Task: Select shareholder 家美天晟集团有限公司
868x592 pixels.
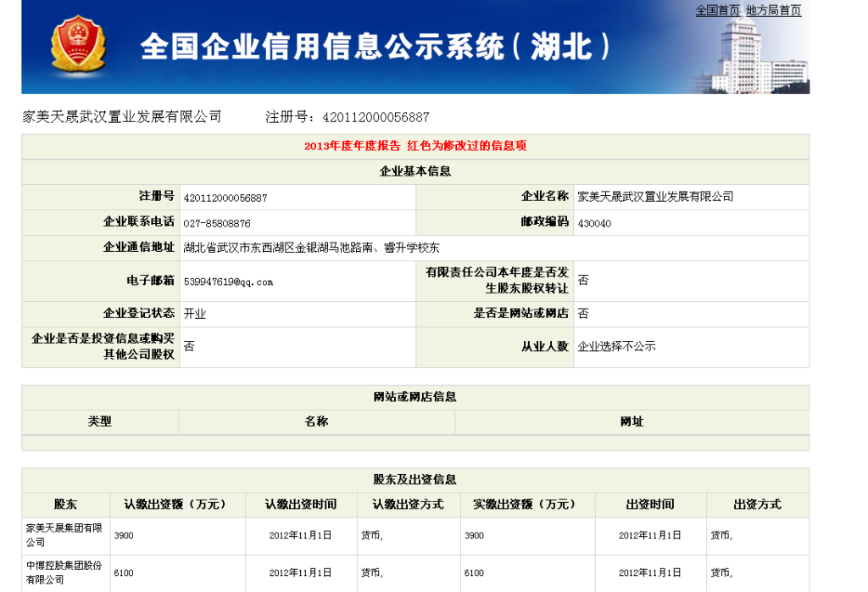Action: pos(64,535)
